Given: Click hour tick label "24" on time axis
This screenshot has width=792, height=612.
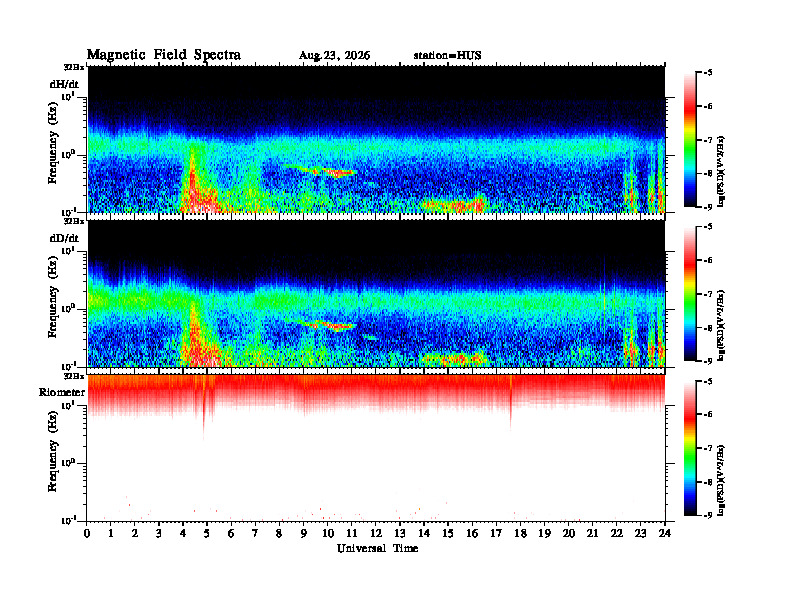Looking at the screenshot, I should (x=665, y=534).
